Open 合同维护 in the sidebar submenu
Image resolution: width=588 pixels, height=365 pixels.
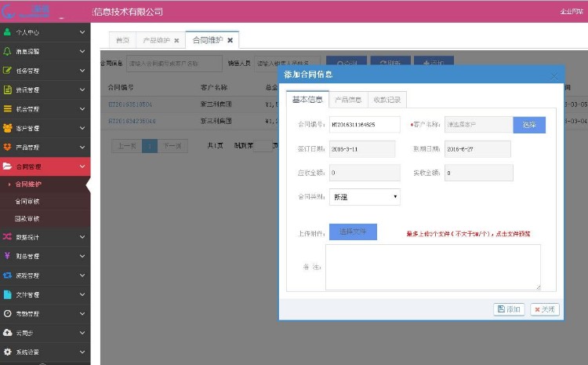click(x=28, y=184)
